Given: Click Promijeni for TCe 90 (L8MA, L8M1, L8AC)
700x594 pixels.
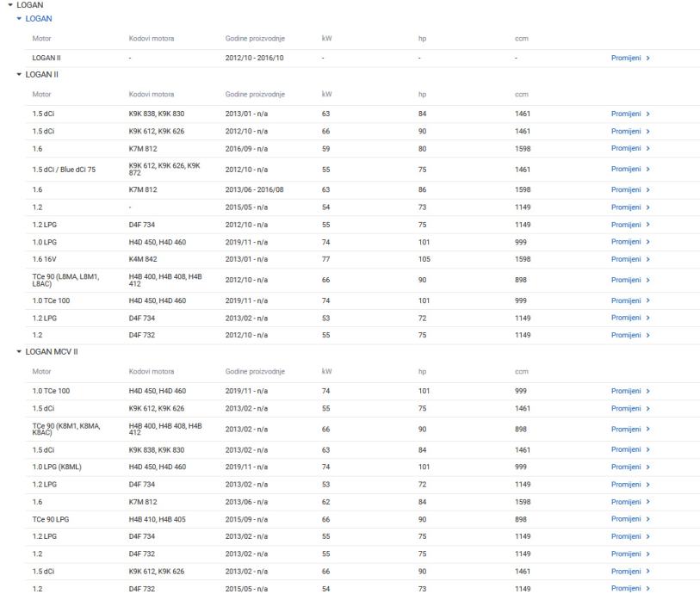Looking at the screenshot, I should pos(626,280).
